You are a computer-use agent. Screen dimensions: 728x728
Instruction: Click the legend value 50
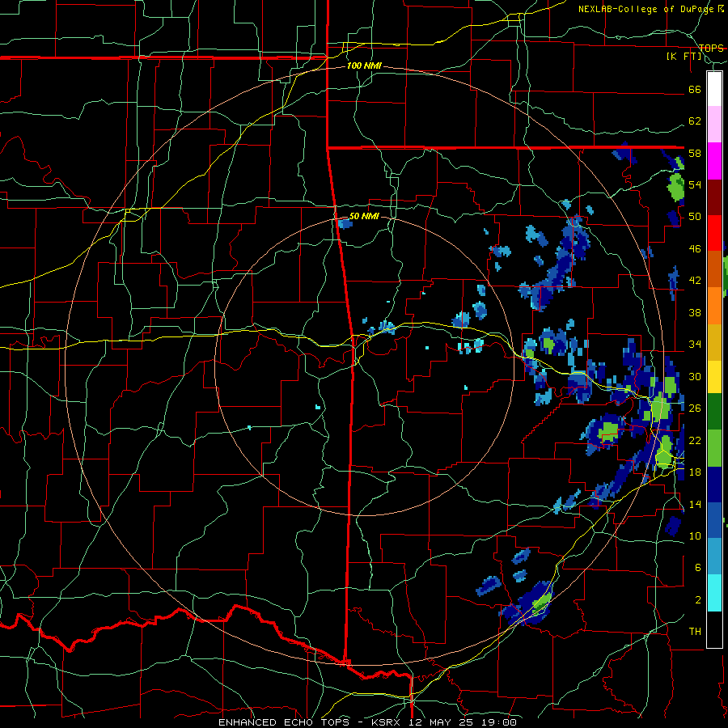(x=695, y=217)
